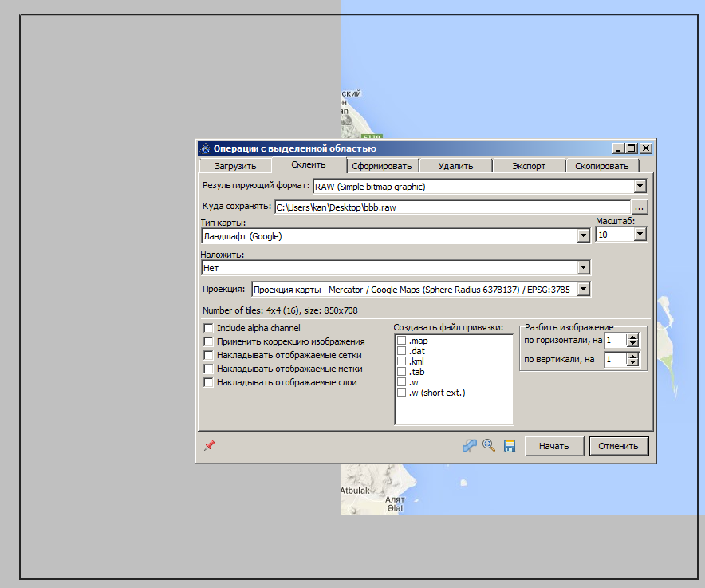Switch to the 'Загрузить' tab
This screenshot has width=705, height=588.
coord(234,166)
